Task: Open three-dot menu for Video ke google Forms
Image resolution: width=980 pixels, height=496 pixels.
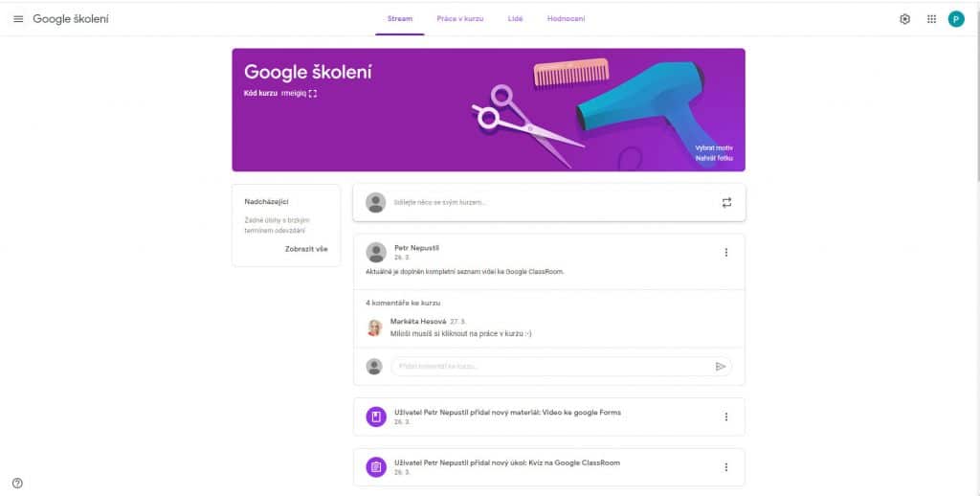Action: [725, 417]
